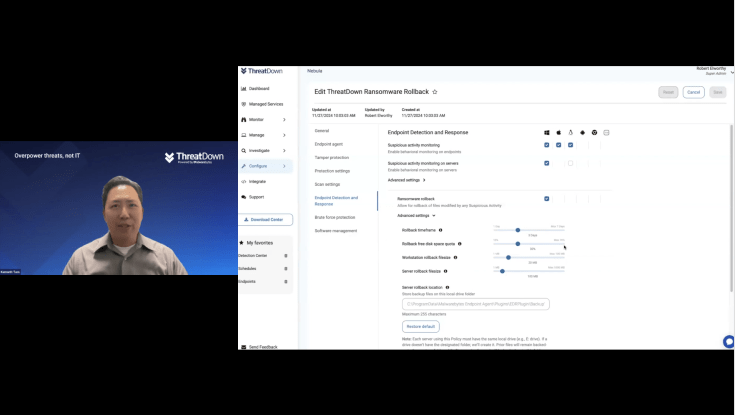
Task: Click the Linux penguin platform icon
Action: [570, 133]
